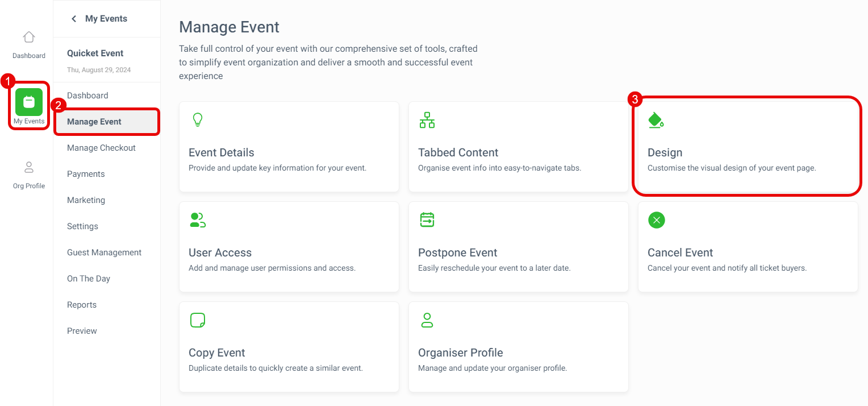Click the Copy Event square icon
This screenshot has width=868, height=406.
pos(198,320)
